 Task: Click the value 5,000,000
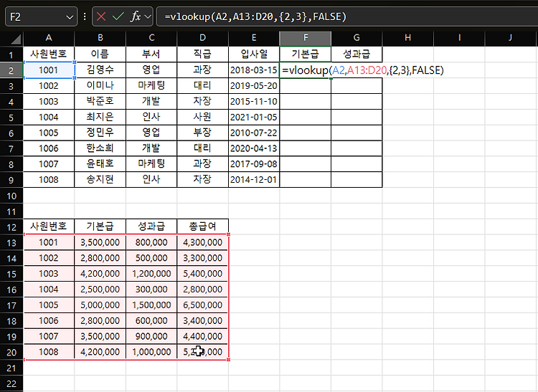coord(100,305)
